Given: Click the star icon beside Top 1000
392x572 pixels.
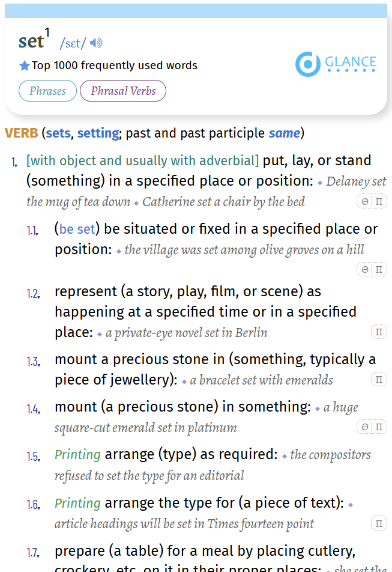Looking at the screenshot, I should click(25, 65).
